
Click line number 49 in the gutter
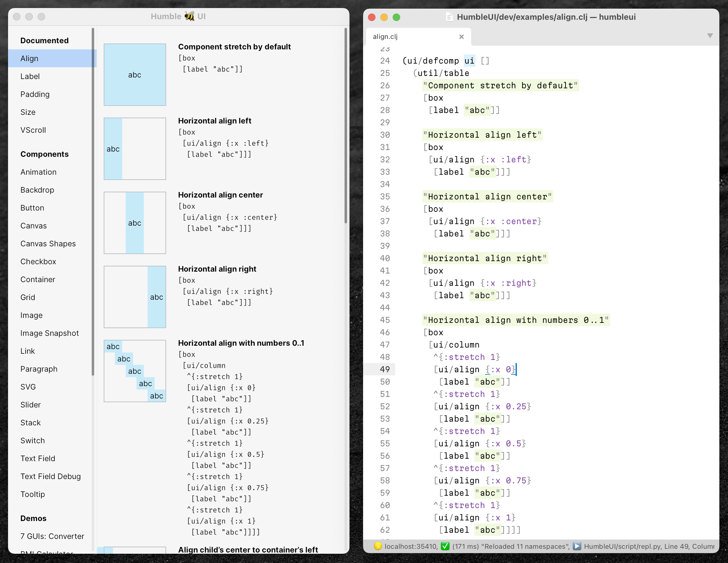(385, 369)
